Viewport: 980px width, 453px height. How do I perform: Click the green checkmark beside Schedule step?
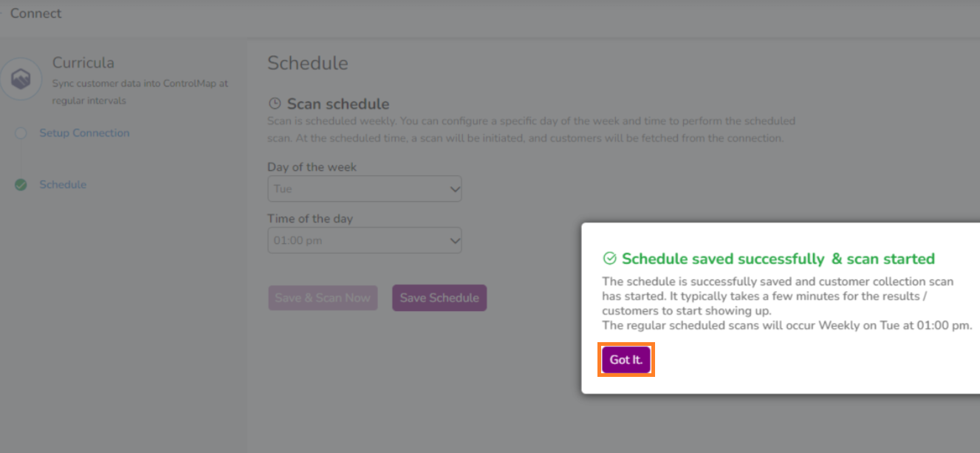[21, 185]
